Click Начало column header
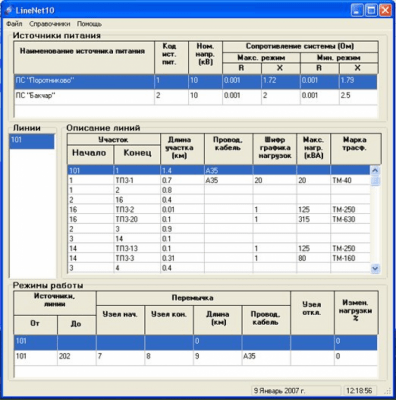 [90, 154]
